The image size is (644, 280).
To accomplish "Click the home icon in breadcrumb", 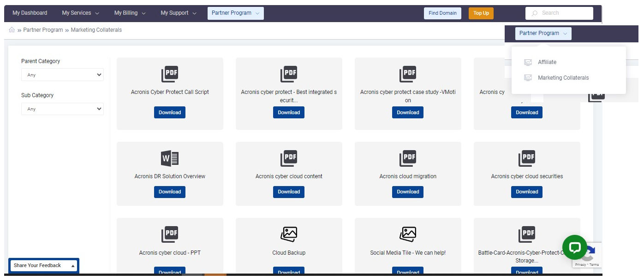I will 12,30.
